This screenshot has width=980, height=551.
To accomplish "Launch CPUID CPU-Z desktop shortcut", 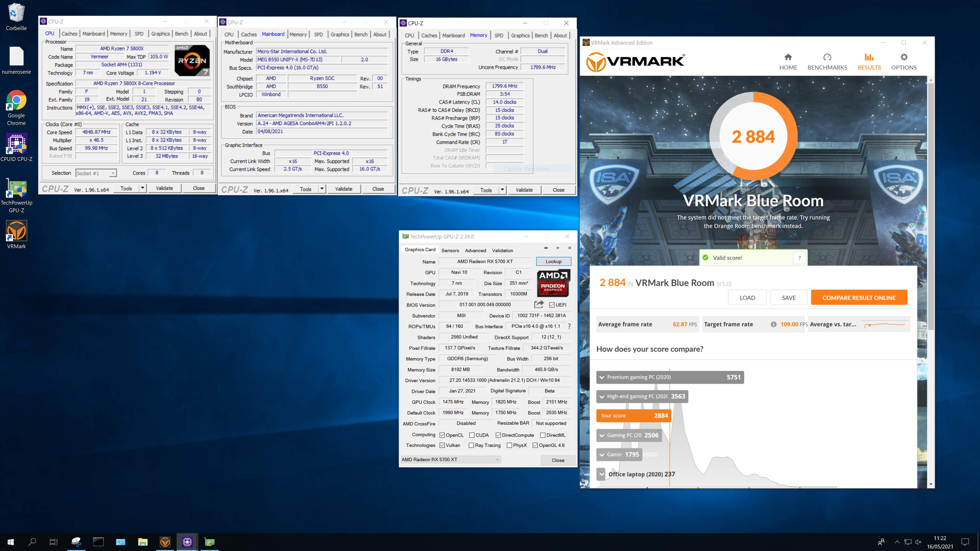I will [16, 147].
